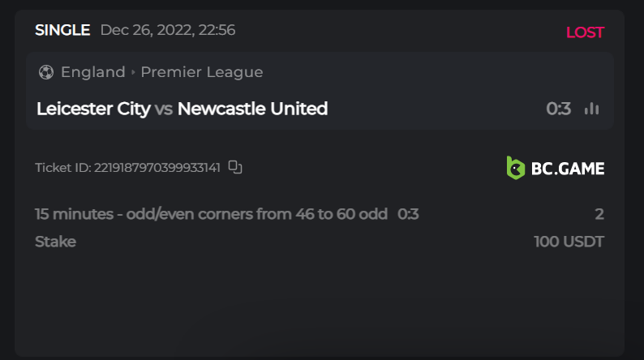Image resolution: width=644 pixels, height=360 pixels.
Task: Click the 0:3 score beside bet description
Action: (x=408, y=214)
